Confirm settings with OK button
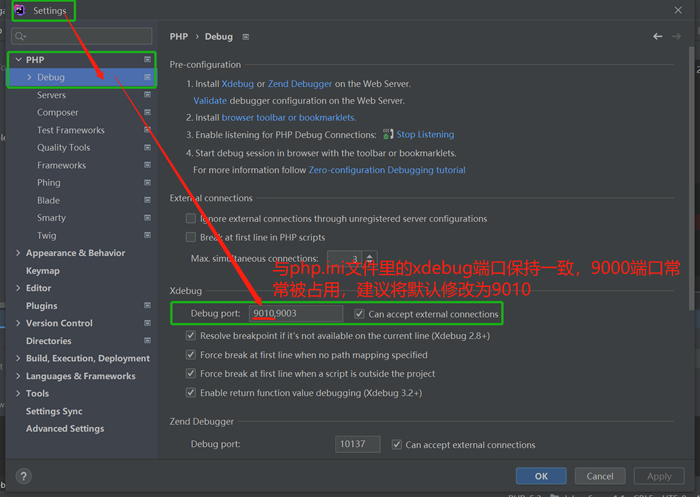Image resolution: width=700 pixels, height=497 pixels. [x=541, y=476]
